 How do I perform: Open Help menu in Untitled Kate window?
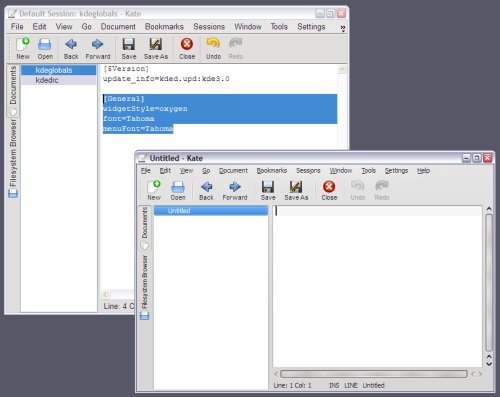[423, 171]
